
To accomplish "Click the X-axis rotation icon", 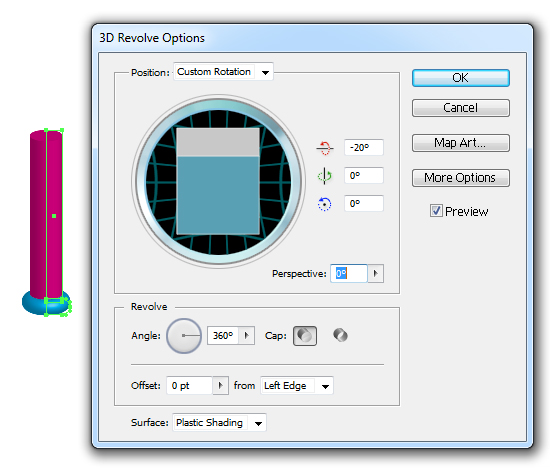I will pos(325,148).
